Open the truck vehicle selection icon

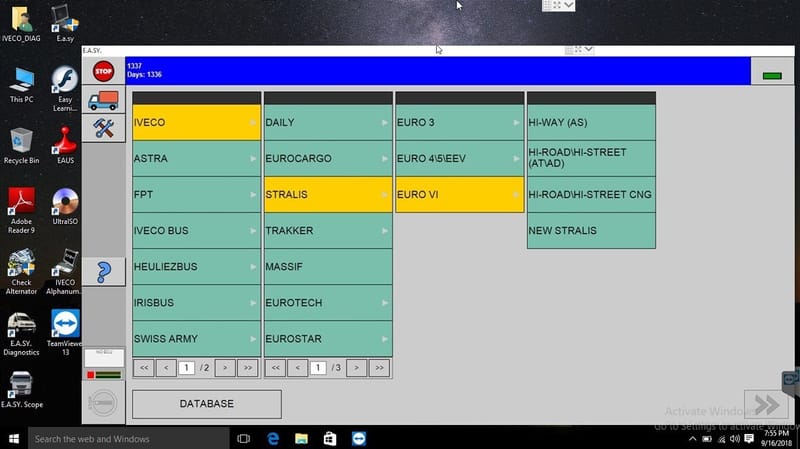coord(104,101)
